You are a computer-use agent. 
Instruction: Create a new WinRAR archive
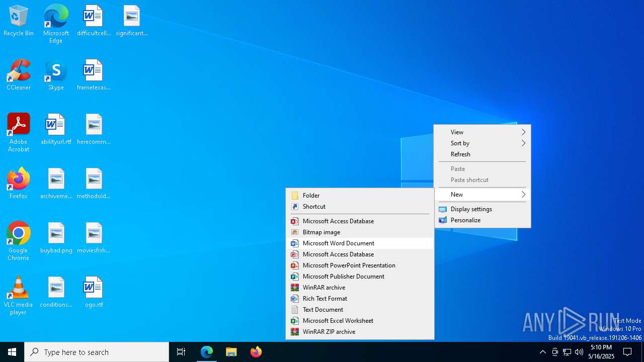coord(360,288)
